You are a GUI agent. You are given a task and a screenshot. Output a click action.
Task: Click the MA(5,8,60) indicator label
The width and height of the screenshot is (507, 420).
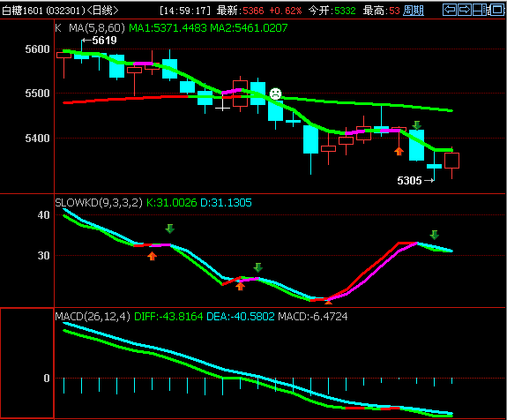coord(97,28)
